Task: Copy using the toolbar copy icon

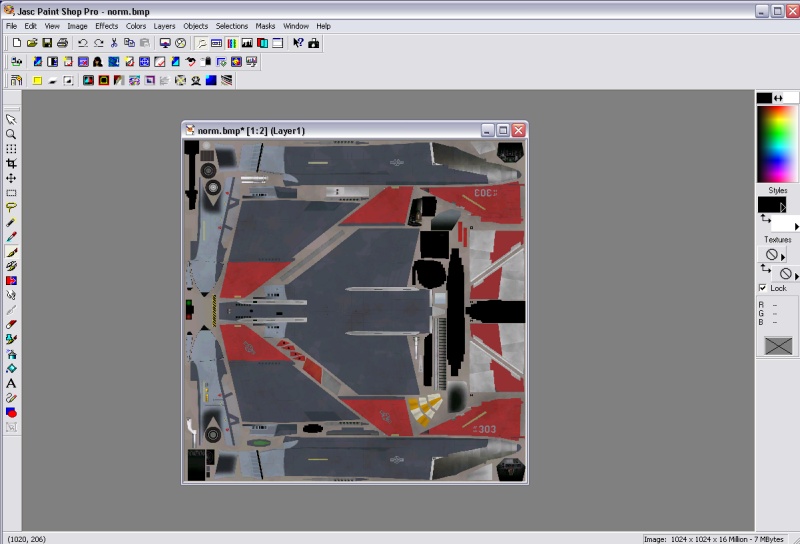Action: [x=129, y=43]
